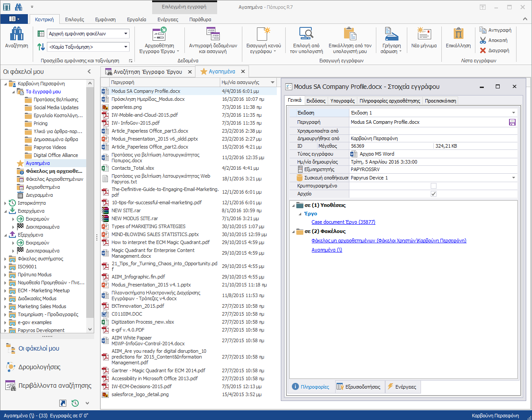Click sort arrows icon beside Καμία Ταξινόμηση

[x=41, y=46]
